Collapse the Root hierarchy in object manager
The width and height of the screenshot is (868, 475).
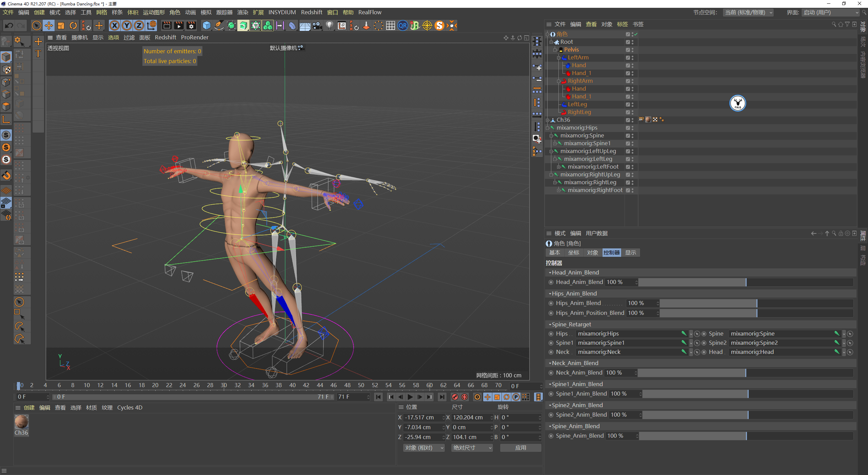(551, 42)
